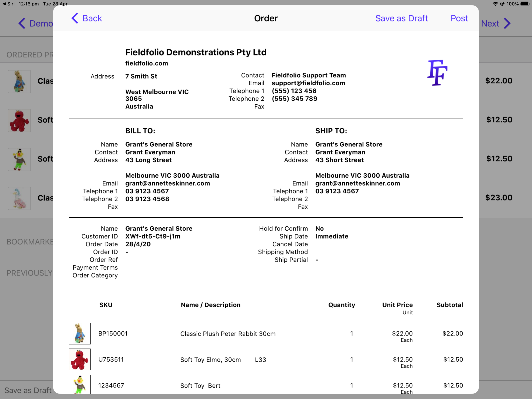Viewport: 532px width, 399px height.
Task: Tap the Back button in Order header
Action: click(87, 18)
